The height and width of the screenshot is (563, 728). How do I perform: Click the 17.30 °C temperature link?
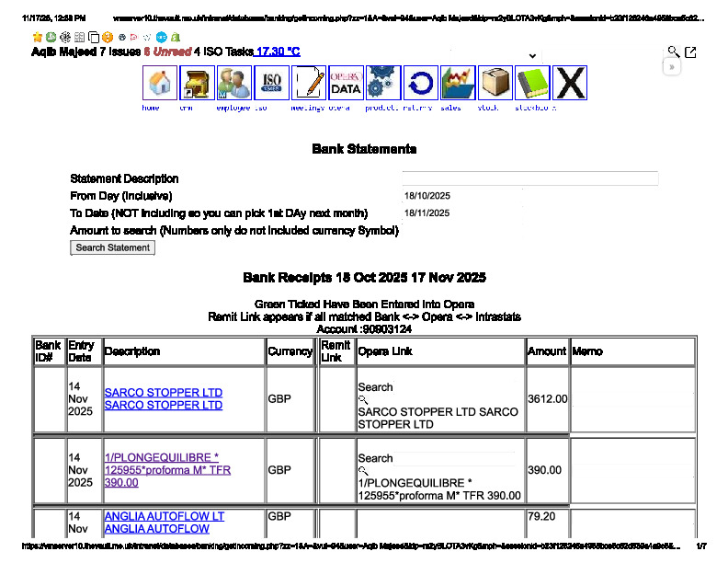[x=278, y=52]
